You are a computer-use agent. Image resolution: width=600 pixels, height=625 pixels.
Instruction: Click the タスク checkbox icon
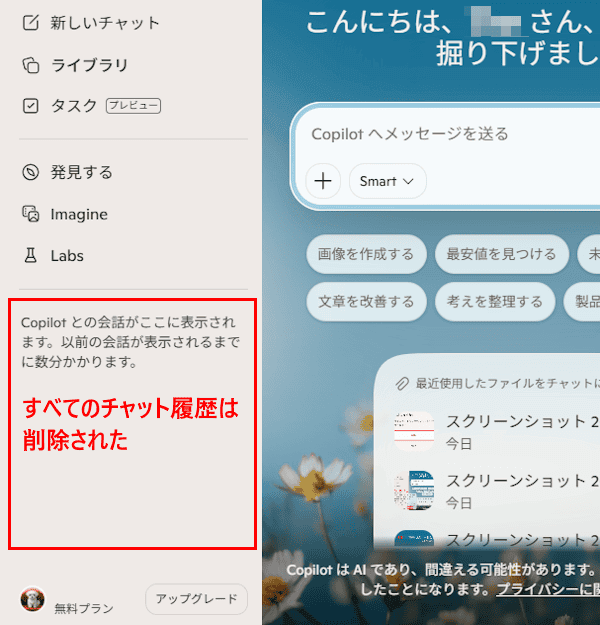pos(31,106)
